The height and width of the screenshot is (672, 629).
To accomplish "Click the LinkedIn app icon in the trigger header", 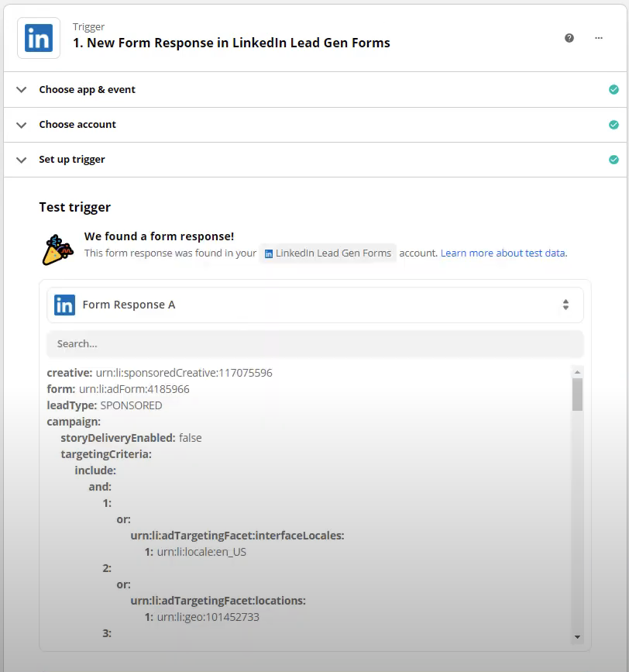I will pos(39,38).
